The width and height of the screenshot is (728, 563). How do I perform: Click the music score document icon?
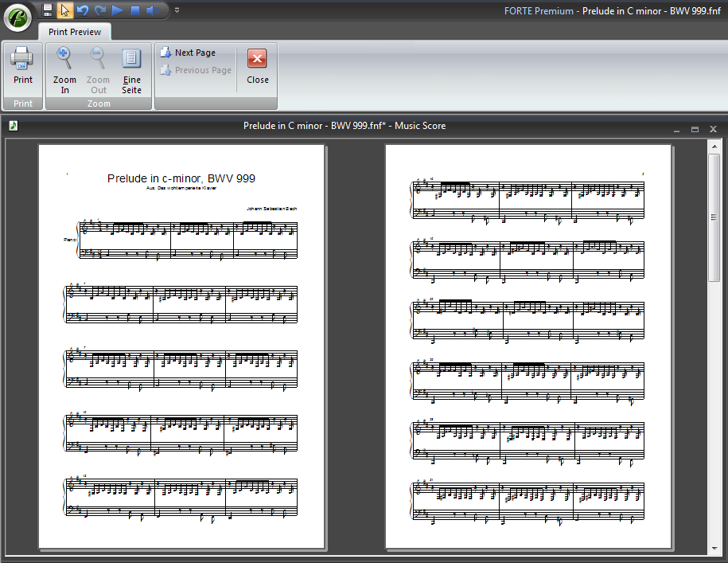(14, 126)
